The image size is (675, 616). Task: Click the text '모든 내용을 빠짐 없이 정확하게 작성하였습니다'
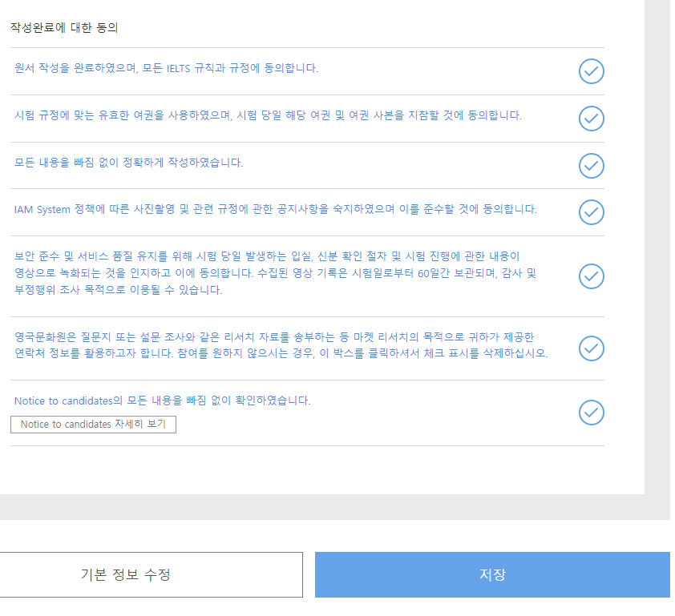click(x=129, y=163)
